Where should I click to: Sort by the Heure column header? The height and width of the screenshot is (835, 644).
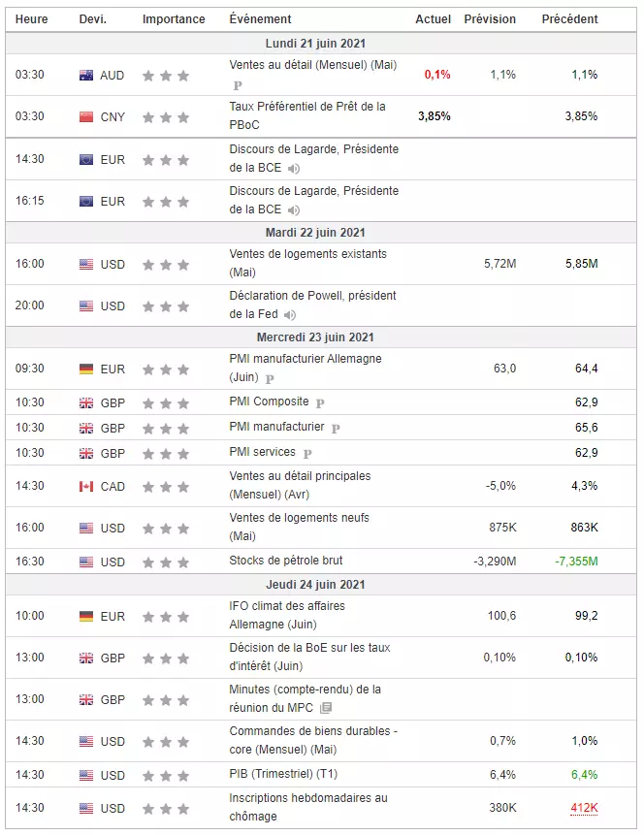31,19
